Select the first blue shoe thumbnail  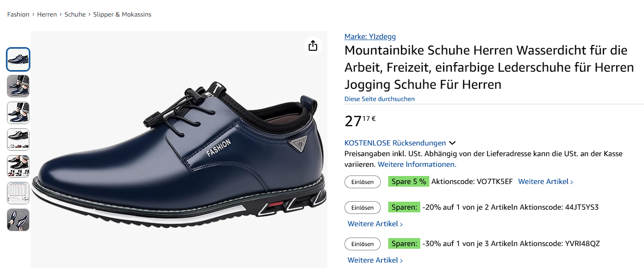click(18, 59)
